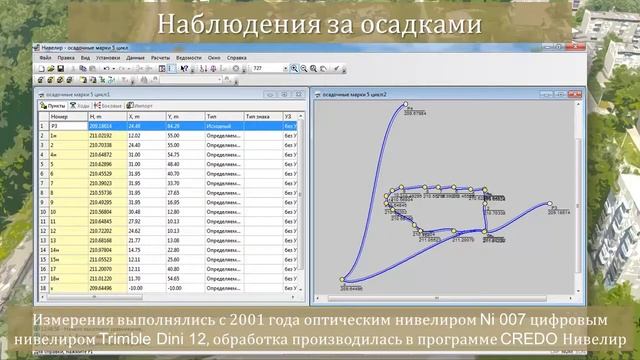This screenshot has width=640, height=360.
Task: Expand the empty combo box in second toolbar
Action: coord(220,80)
